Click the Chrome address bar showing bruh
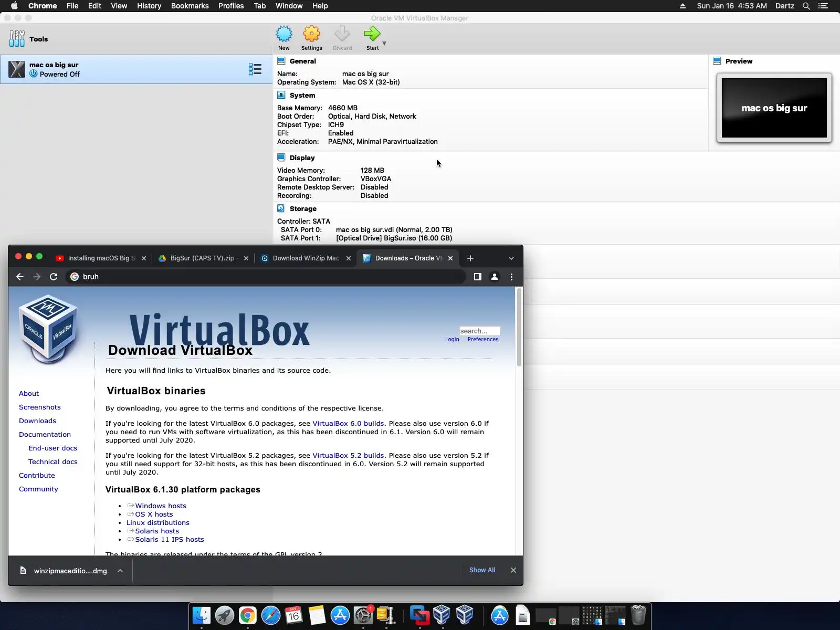The image size is (840, 630). coord(266,277)
